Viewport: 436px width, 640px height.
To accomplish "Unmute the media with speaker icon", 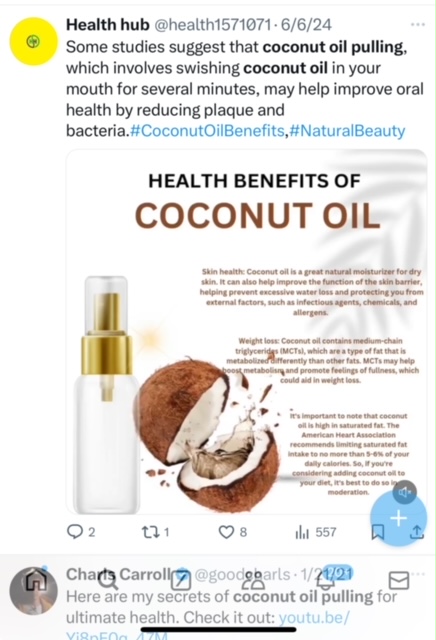I will [404, 493].
